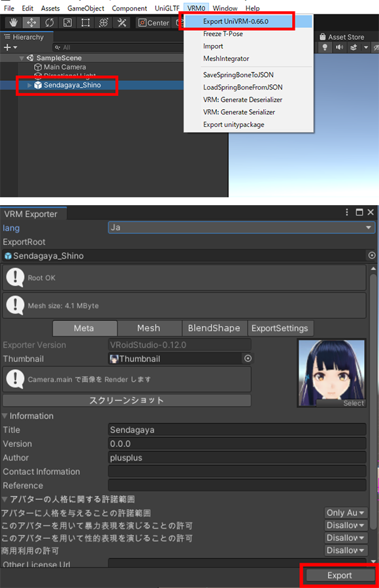Open the VRM0 menu
Viewport: 379px width, 588px height.
pos(196,8)
